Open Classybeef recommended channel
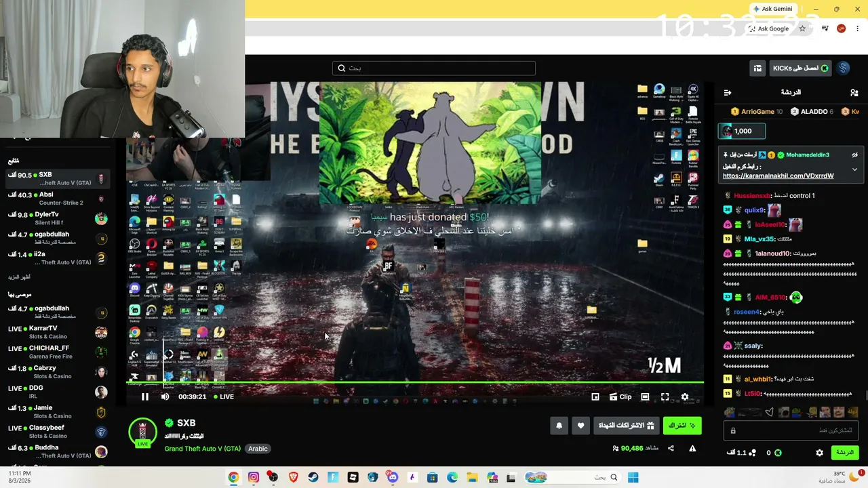Screen dimensions: 868x488 pyautogui.click(x=58, y=432)
